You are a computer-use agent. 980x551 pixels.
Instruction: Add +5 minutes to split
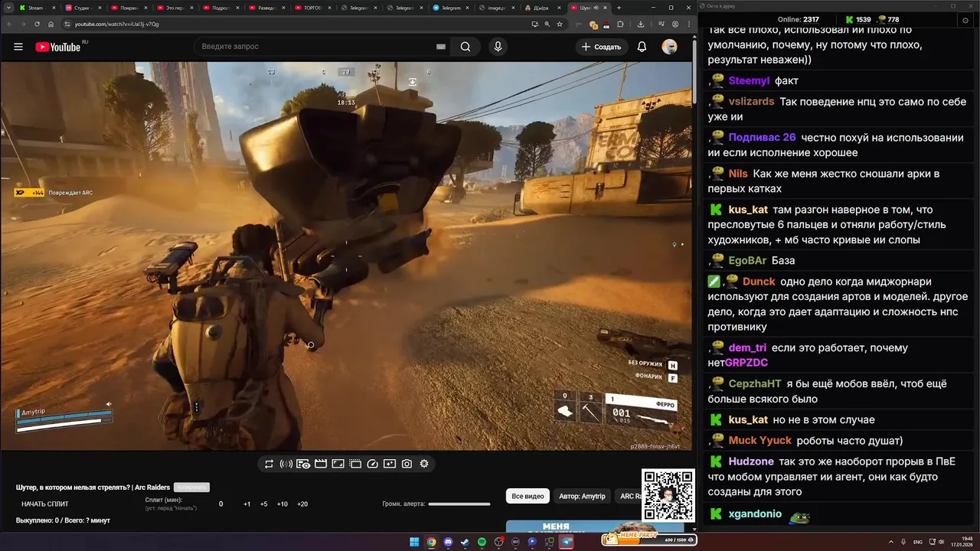[x=263, y=504]
